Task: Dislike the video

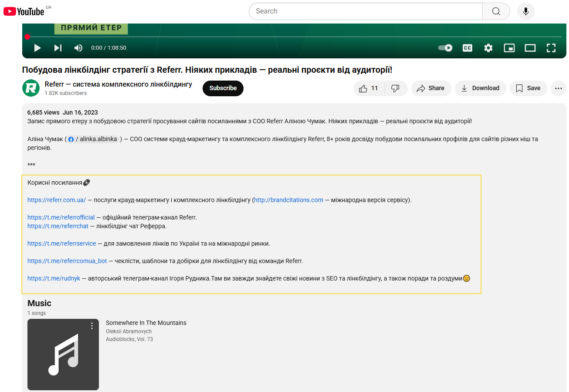Action: coord(396,88)
